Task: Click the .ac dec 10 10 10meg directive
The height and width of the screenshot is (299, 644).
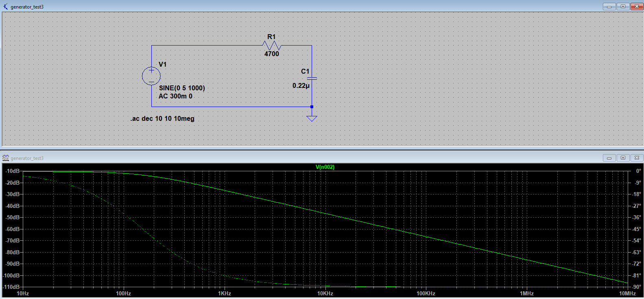Action: [163, 119]
